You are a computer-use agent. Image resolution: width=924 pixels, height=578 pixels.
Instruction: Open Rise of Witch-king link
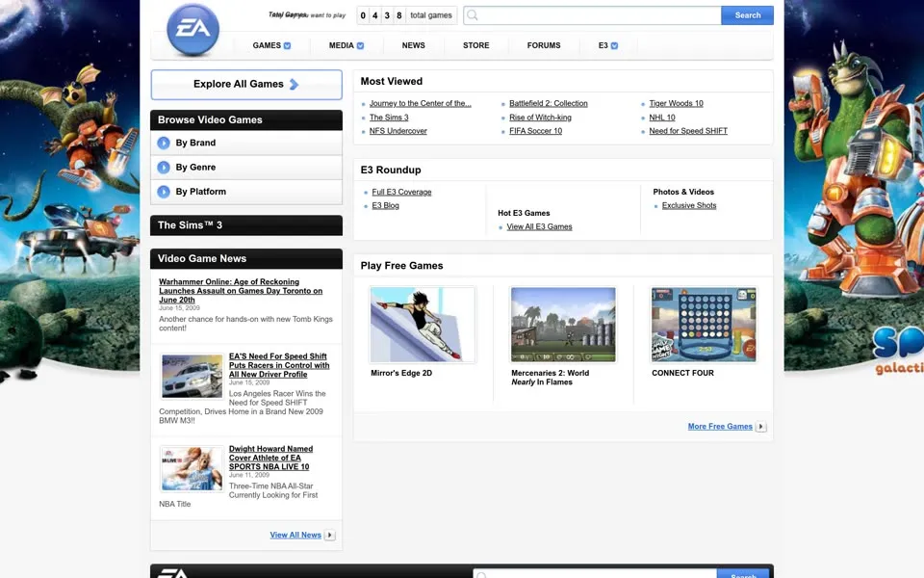540,118
